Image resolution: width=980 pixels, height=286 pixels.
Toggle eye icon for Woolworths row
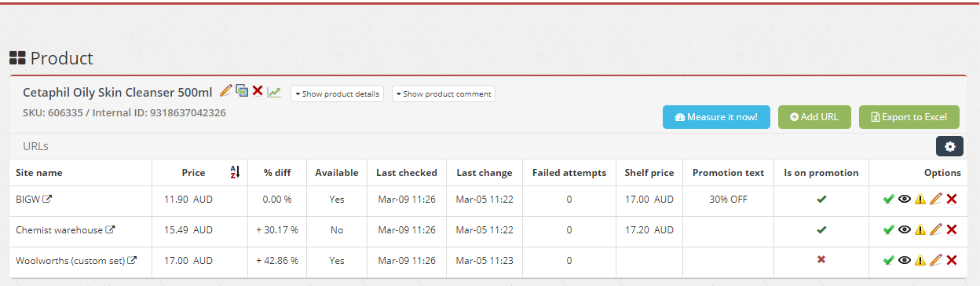point(904,260)
